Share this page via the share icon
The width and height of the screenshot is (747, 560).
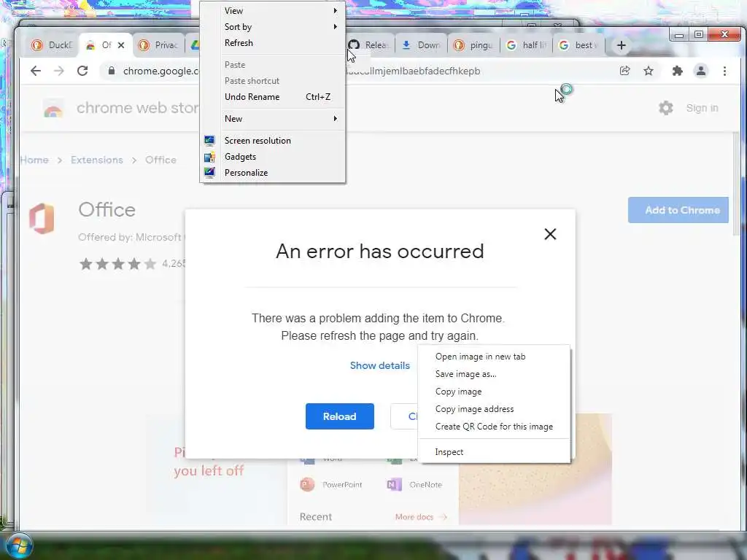click(x=624, y=71)
